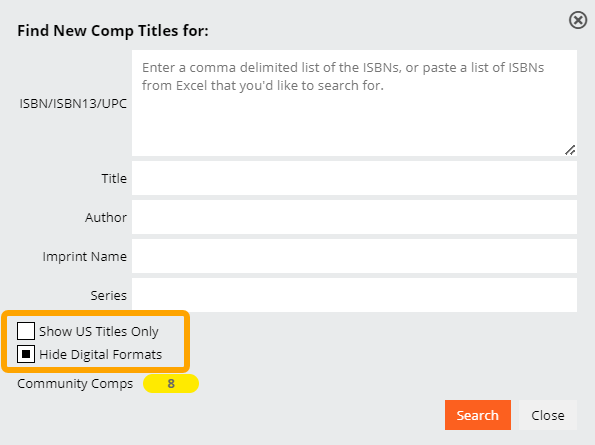Click into the Title input field

(x=354, y=178)
